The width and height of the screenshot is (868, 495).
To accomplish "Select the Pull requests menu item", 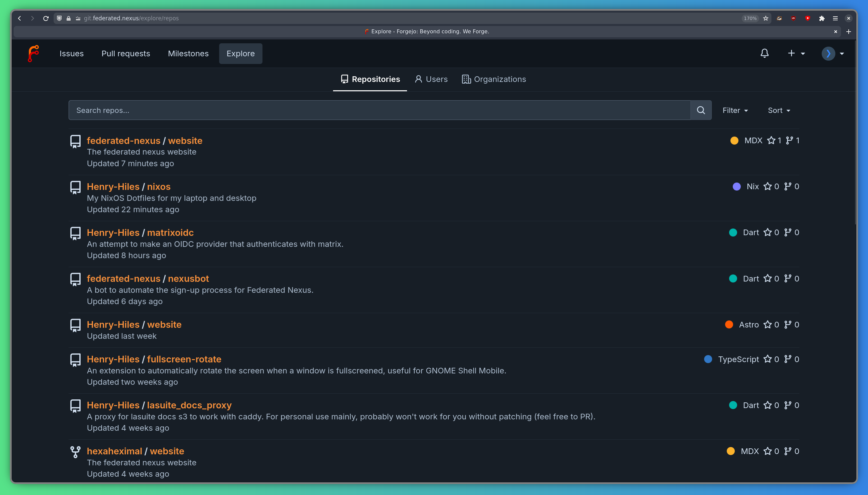I will coord(126,53).
